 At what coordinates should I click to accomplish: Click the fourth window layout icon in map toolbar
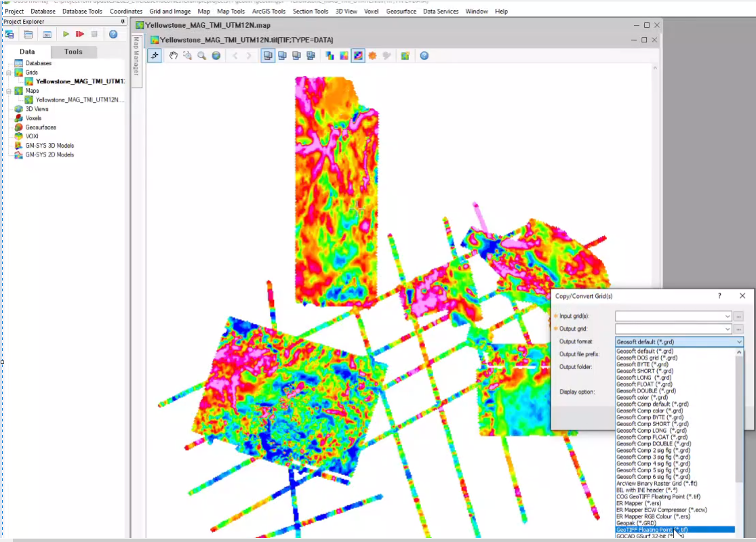pyautogui.click(x=311, y=56)
